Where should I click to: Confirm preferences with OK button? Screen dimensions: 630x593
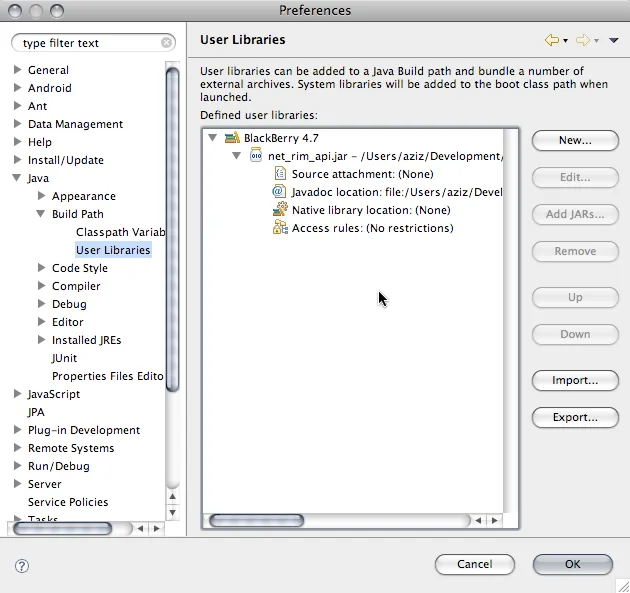click(573, 564)
